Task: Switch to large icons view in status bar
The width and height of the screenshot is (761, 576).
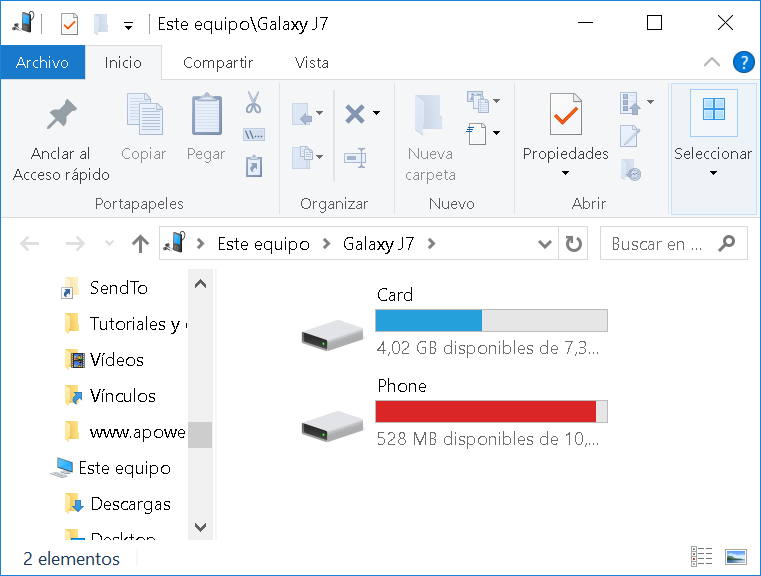Action: [x=735, y=557]
